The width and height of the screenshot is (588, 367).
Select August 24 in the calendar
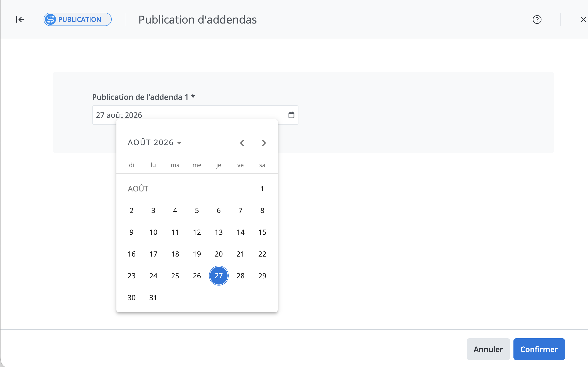(153, 276)
